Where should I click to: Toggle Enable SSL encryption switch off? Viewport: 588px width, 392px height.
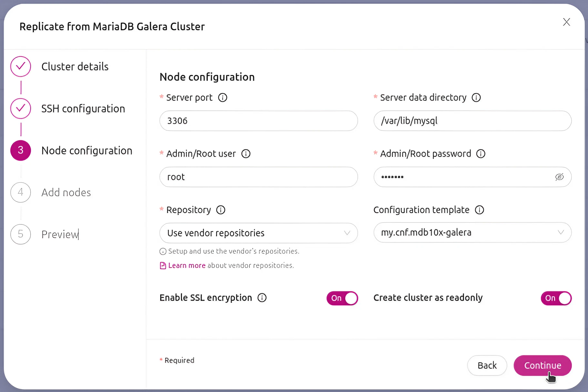pos(342,298)
